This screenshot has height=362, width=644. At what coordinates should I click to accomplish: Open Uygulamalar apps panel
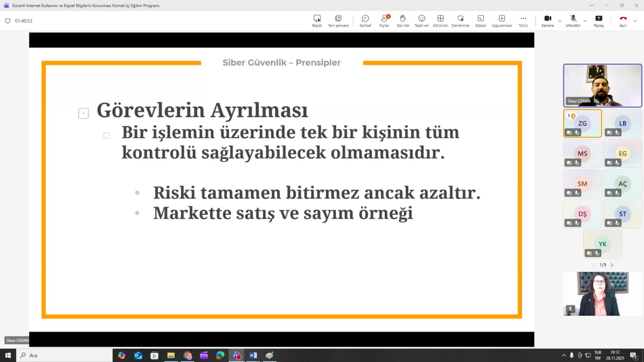click(502, 20)
